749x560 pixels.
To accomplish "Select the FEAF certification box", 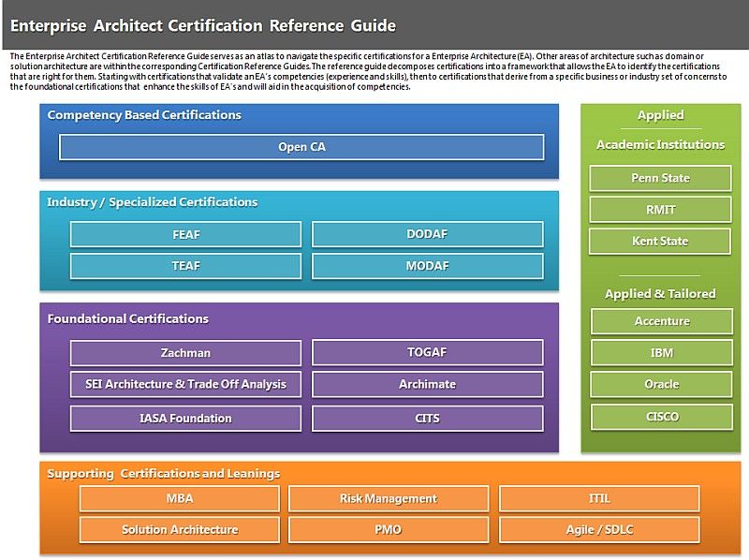I will (x=185, y=234).
